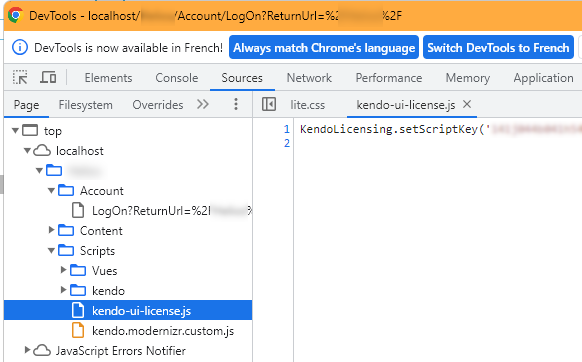Hide the navigator sidebar panel icon

tap(269, 104)
